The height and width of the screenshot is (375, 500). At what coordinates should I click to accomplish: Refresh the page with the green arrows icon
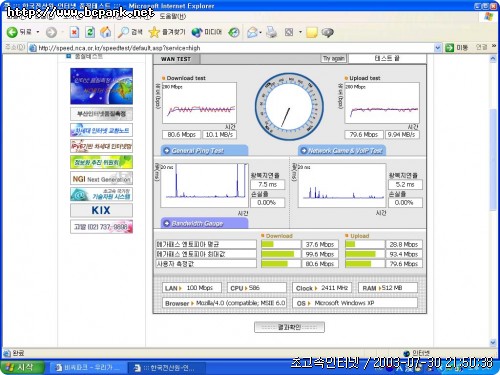click(90, 32)
